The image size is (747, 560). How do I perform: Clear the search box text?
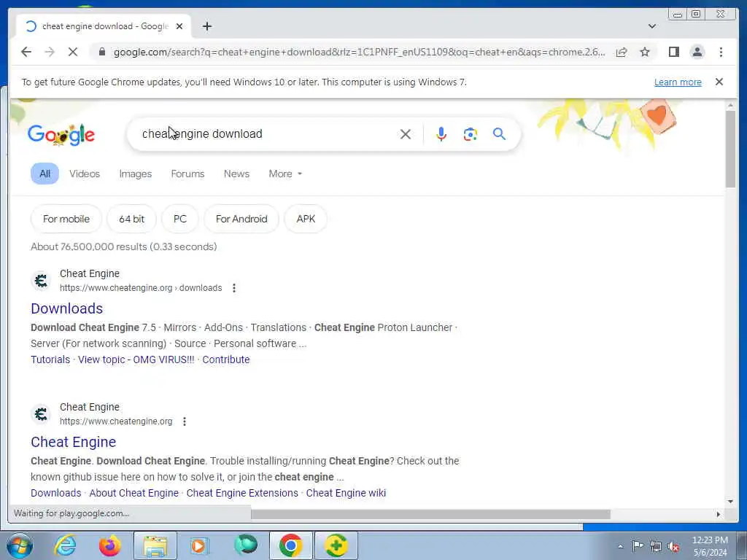(x=406, y=134)
